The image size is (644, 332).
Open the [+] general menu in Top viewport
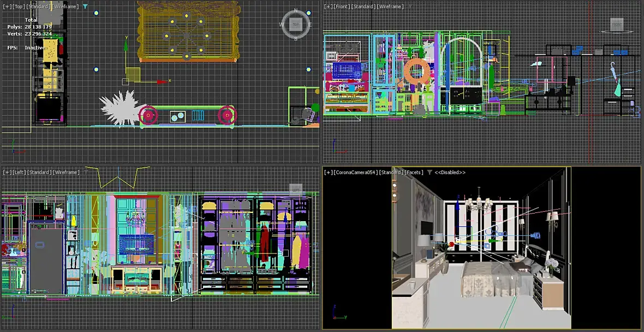pos(7,7)
